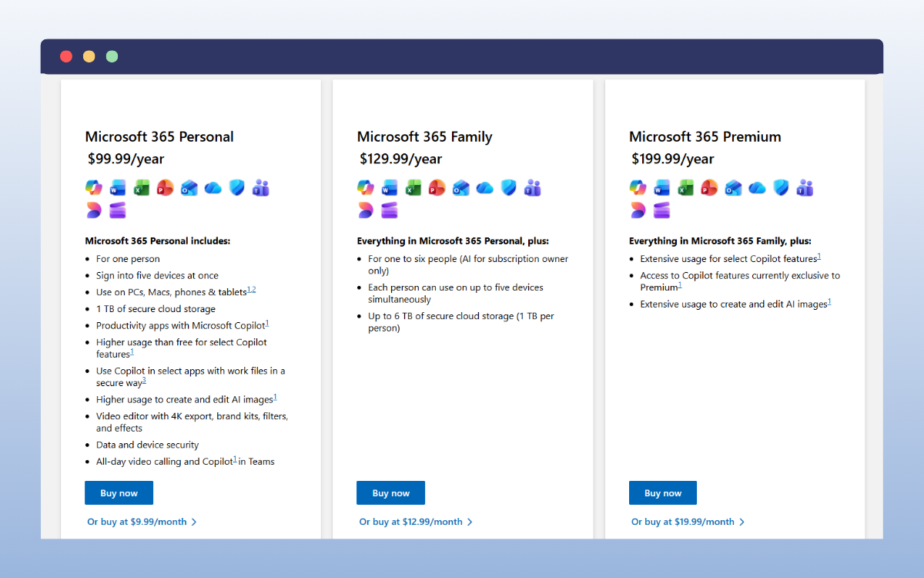Click 'Everything in Microsoft 365 Personal, plus:' text

click(x=453, y=241)
